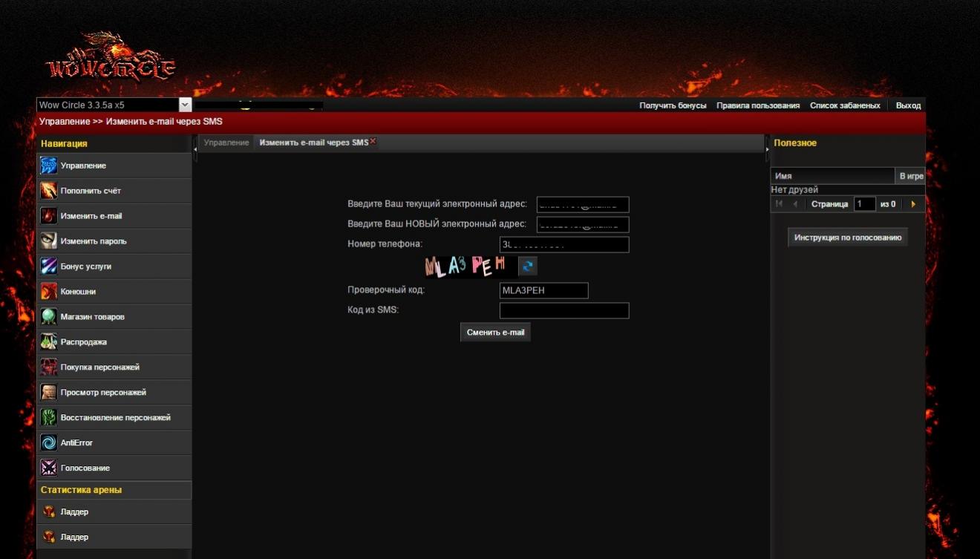
Task: Click the Выход link
Action: coord(908,105)
